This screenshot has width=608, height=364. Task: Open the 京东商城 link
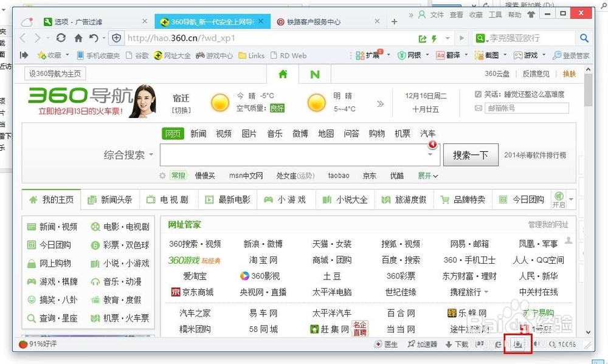click(x=192, y=292)
